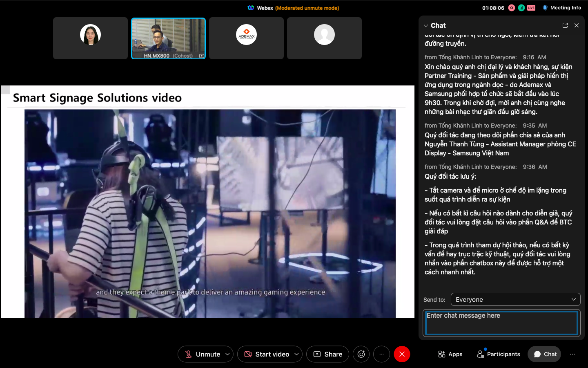Click the red leave meeting button

402,354
